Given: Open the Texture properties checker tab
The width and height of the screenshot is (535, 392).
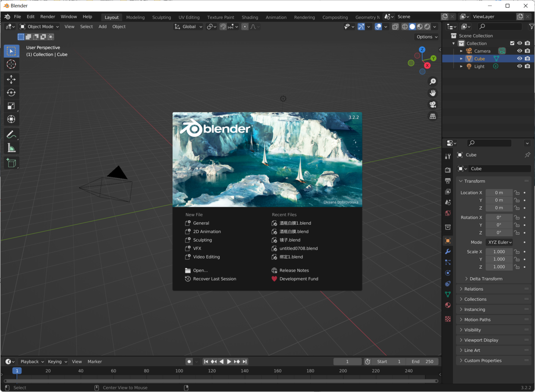Looking at the screenshot, I should pyautogui.click(x=447, y=319).
